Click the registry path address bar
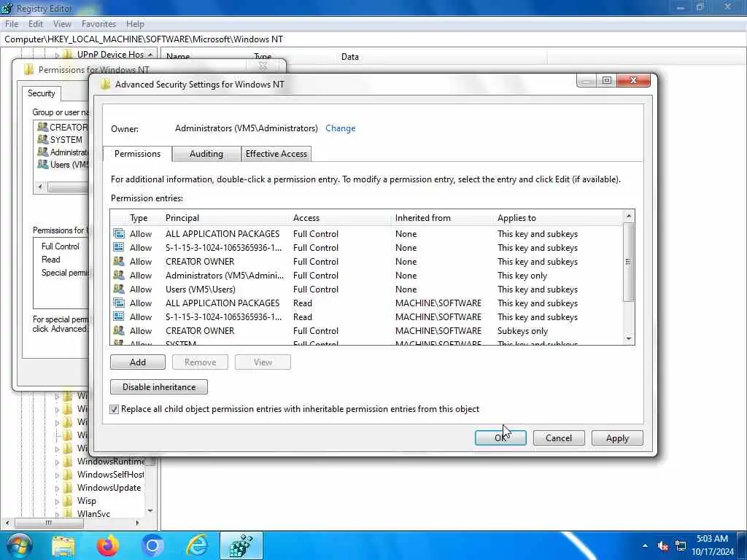The image size is (747, 560). (373, 39)
